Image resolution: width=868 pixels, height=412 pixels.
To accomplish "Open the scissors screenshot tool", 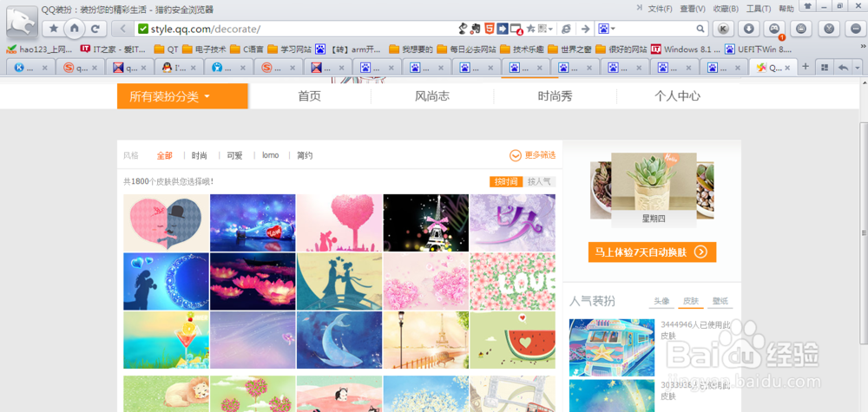I will tap(829, 29).
